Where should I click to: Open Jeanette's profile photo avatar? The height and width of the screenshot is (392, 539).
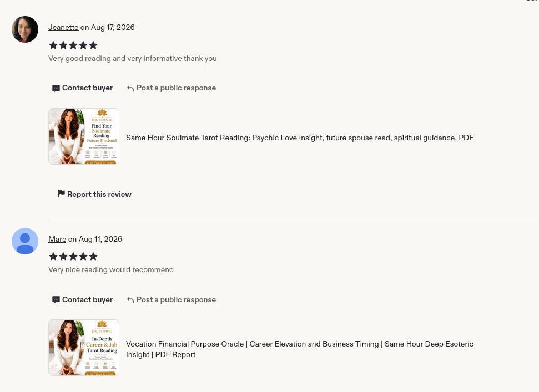point(25,29)
